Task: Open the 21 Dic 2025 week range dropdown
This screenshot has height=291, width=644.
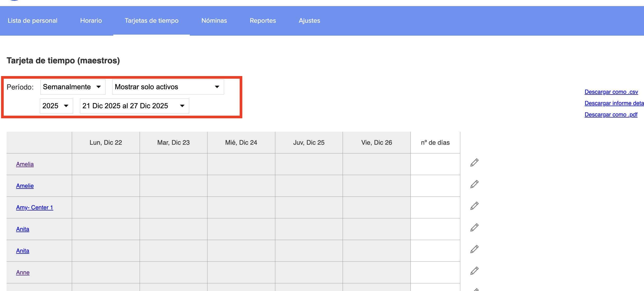Action: 134,106
